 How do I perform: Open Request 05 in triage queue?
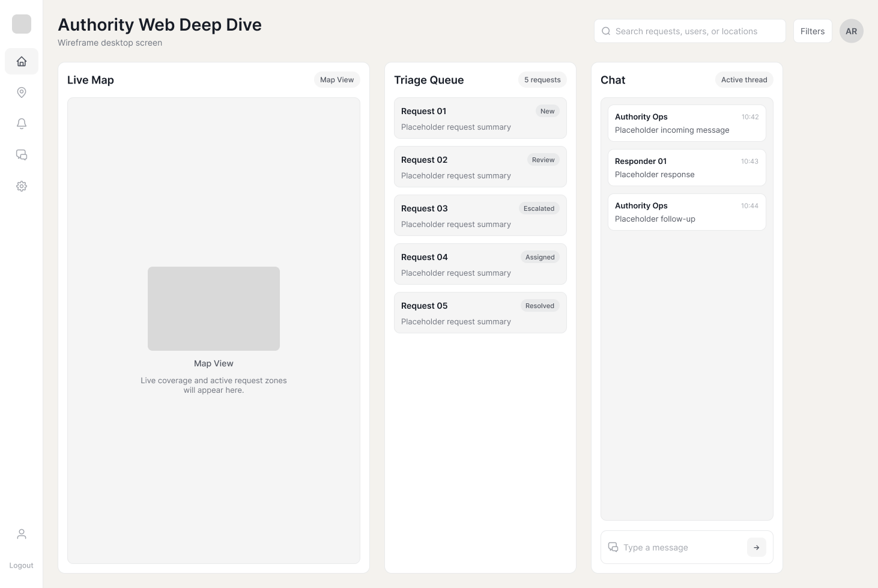coord(480,313)
